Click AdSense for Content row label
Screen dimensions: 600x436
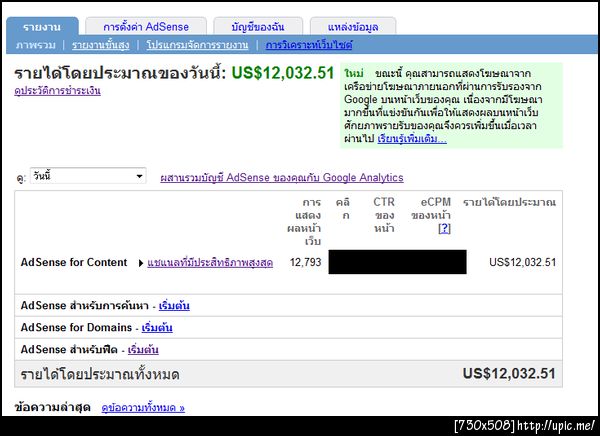pos(74,263)
